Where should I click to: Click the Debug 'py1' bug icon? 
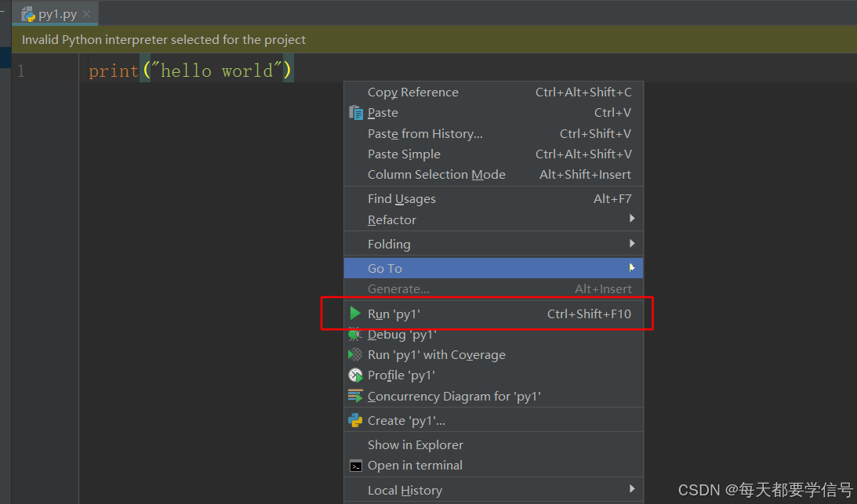coord(355,334)
